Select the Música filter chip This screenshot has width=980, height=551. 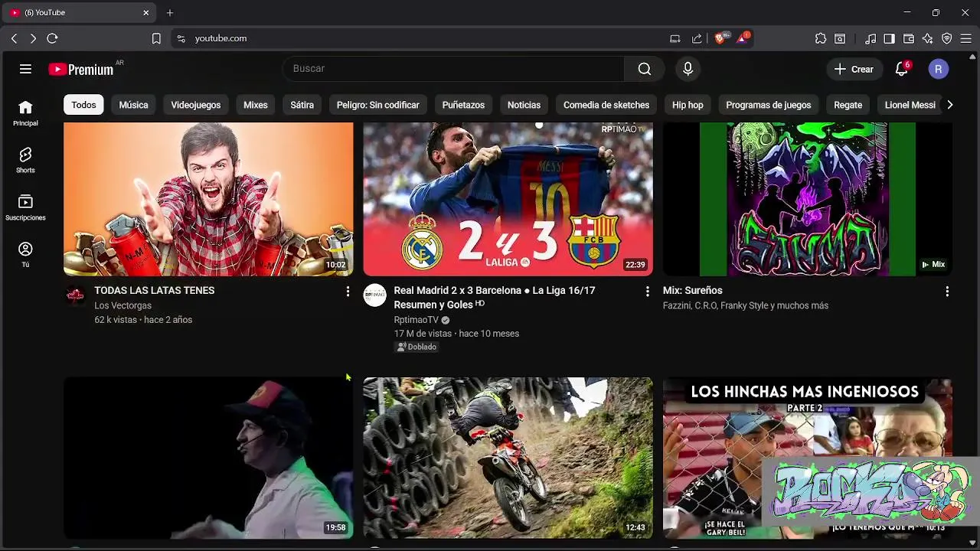tap(133, 105)
